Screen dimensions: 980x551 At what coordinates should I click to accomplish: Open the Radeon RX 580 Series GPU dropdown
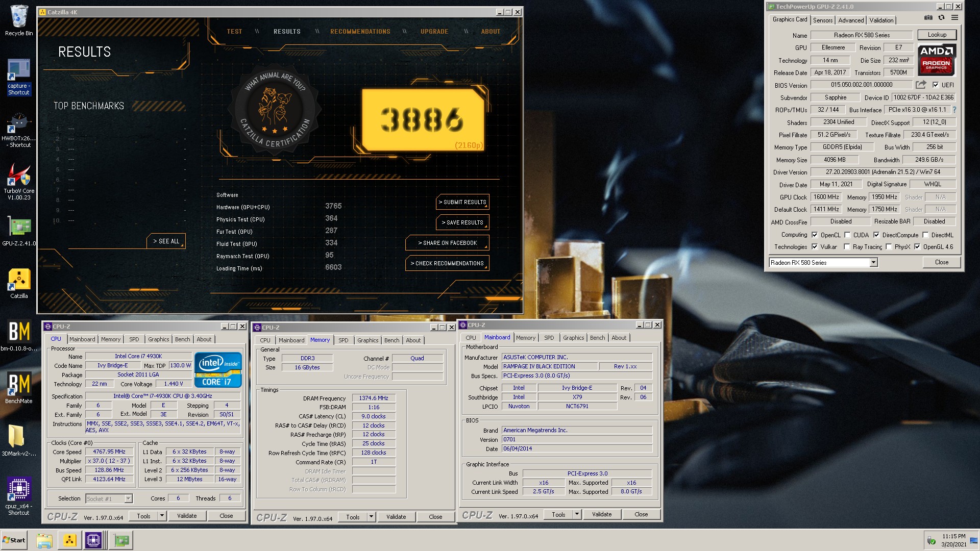click(x=873, y=262)
